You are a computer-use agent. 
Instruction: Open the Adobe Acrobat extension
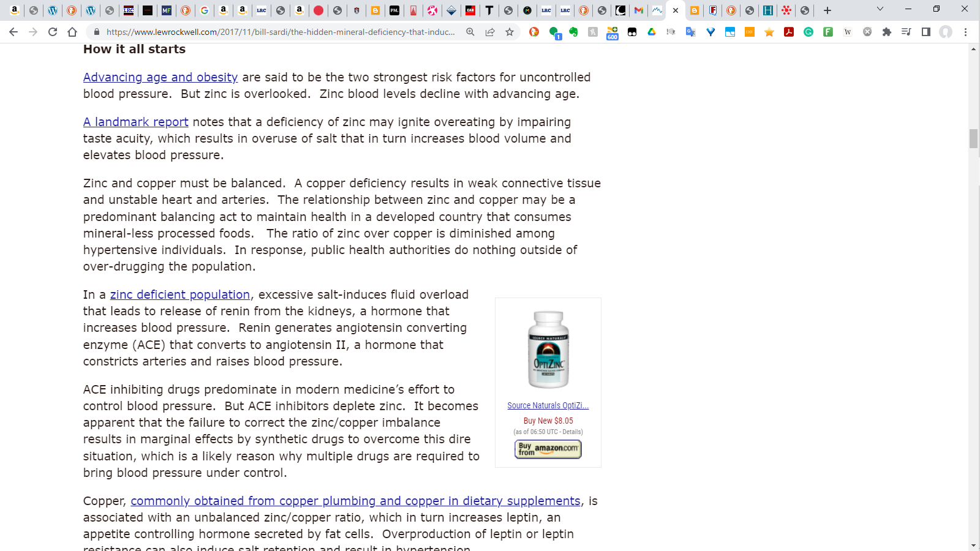(x=789, y=32)
